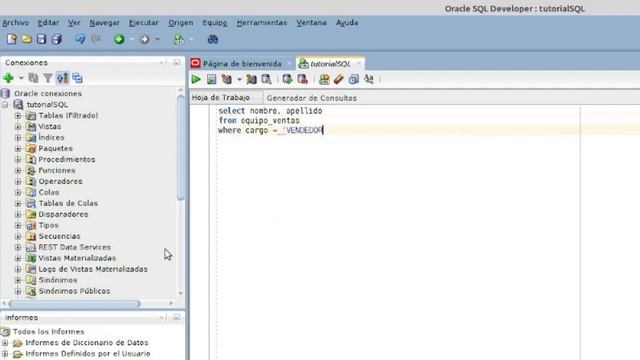Minimize the Conexiones panel
The image size is (640, 360).
tap(176, 62)
